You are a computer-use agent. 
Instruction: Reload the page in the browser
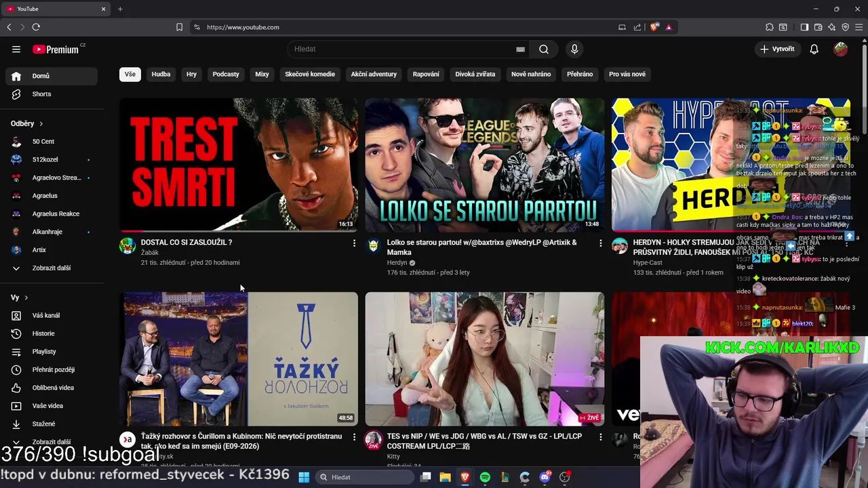36,27
